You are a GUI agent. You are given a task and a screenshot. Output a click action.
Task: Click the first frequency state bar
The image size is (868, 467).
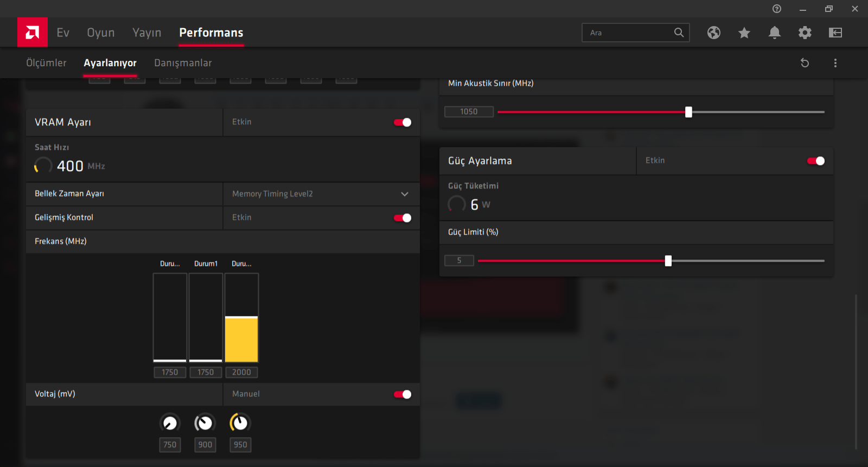pyautogui.click(x=170, y=318)
